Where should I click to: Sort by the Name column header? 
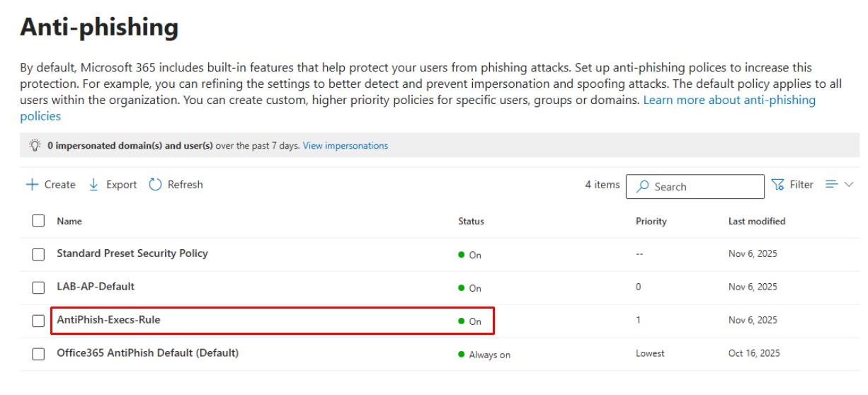coord(69,222)
